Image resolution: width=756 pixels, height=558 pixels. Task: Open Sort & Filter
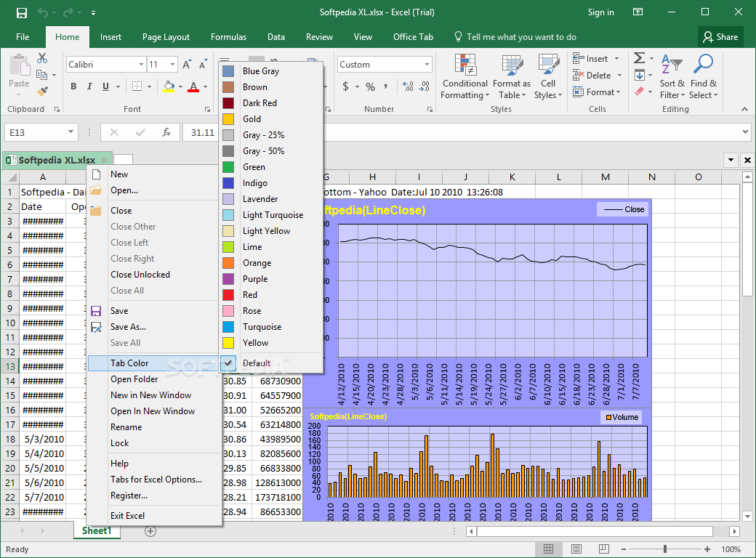pyautogui.click(x=672, y=76)
